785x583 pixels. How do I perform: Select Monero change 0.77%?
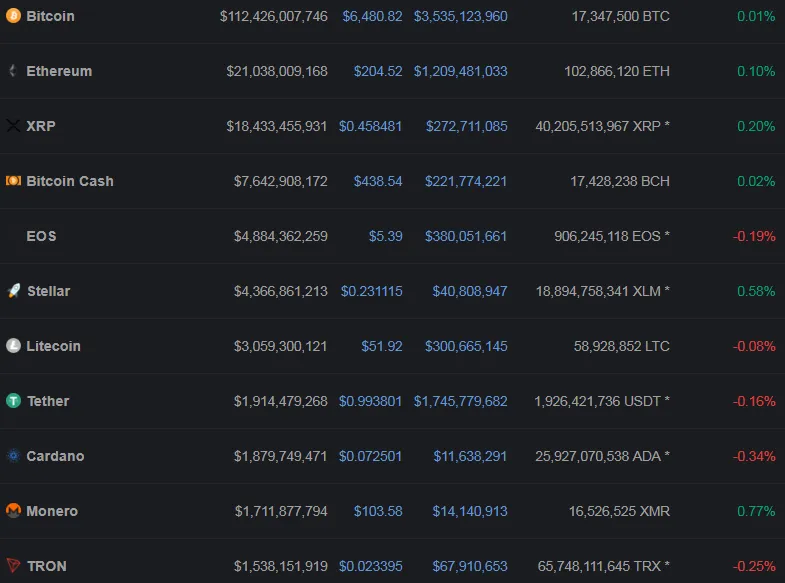756,511
